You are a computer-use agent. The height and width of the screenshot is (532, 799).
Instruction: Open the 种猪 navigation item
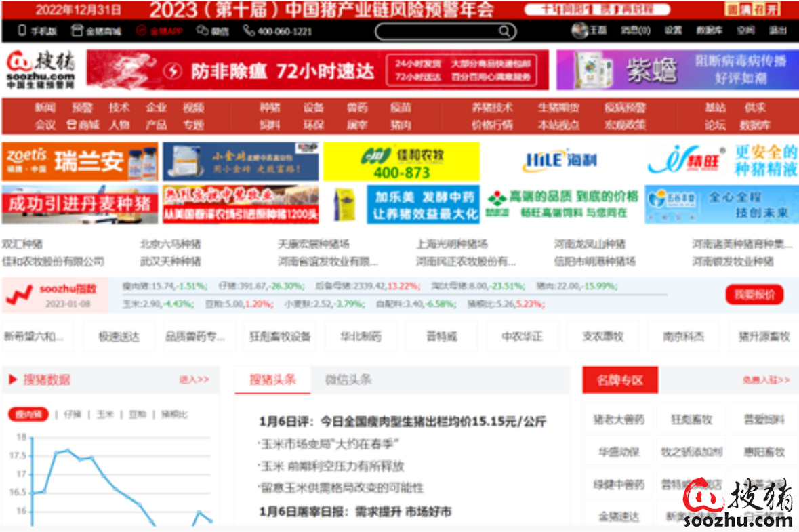pos(270,108)
